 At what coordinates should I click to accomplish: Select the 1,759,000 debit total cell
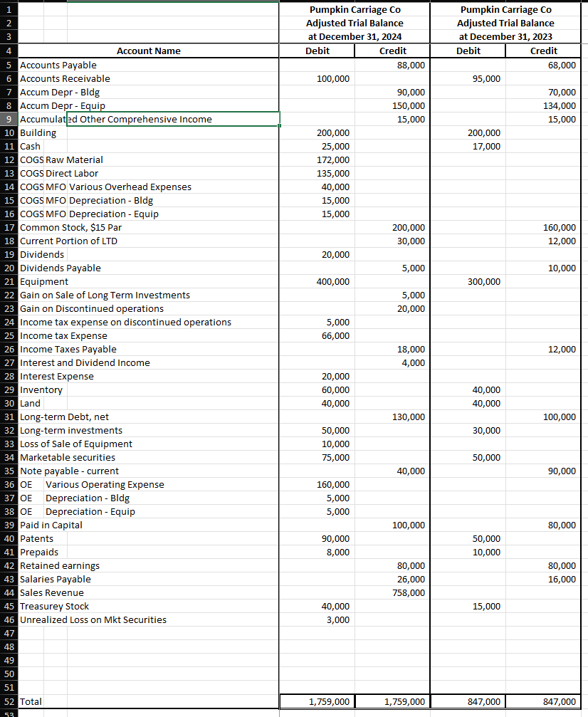click(x=317, y=701)
